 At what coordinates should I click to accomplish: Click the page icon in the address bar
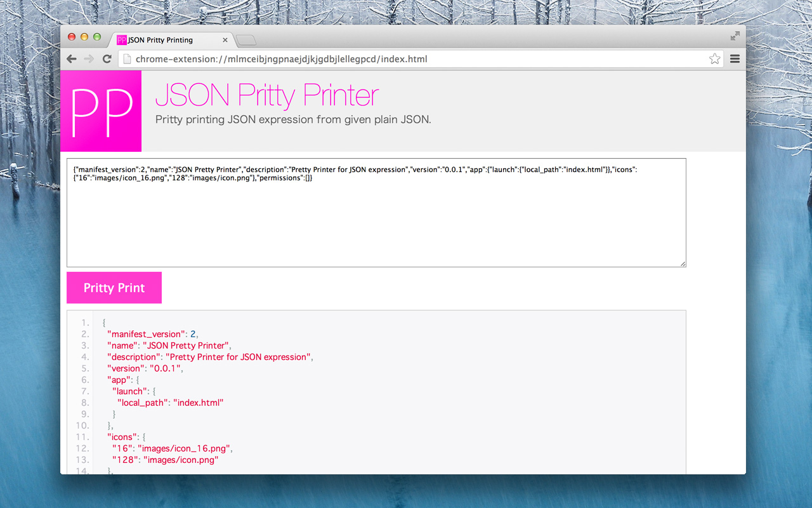click(126, 58)
